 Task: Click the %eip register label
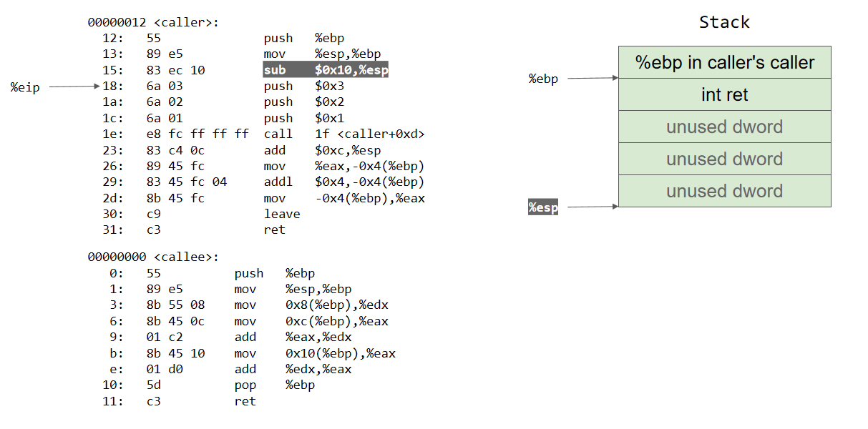(25, 87)
